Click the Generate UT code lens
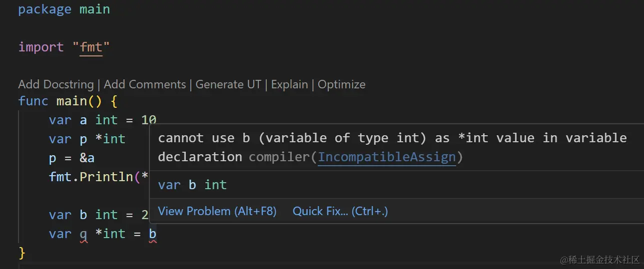Viewport: 644px width, 269px height. click(228, 84)
